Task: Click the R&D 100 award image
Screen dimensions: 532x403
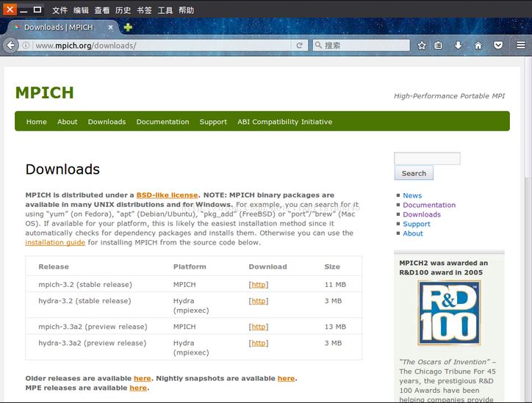Action: [x=449, y=313]
